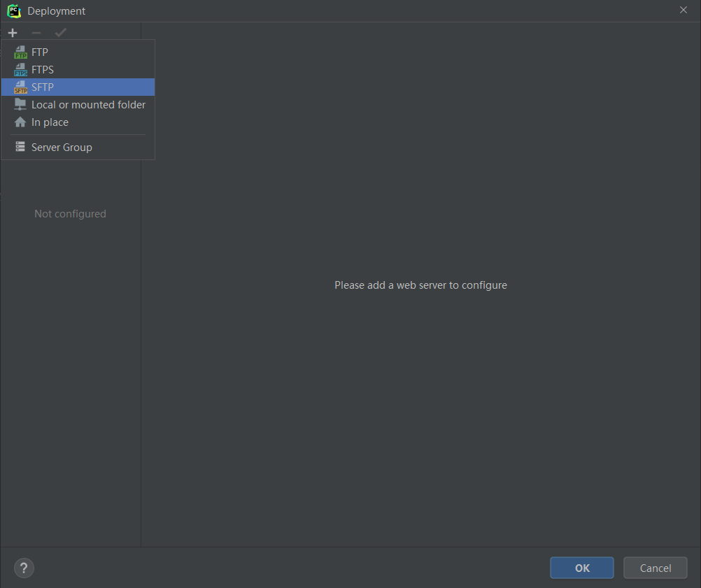The width and height of the screenshot is (701, 588).
Task: Click the Not configured text
Action: click(70, 214)
